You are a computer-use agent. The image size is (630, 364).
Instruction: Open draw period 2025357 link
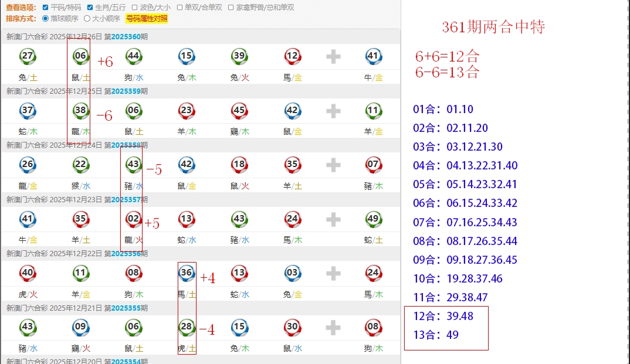click(126, 199)
